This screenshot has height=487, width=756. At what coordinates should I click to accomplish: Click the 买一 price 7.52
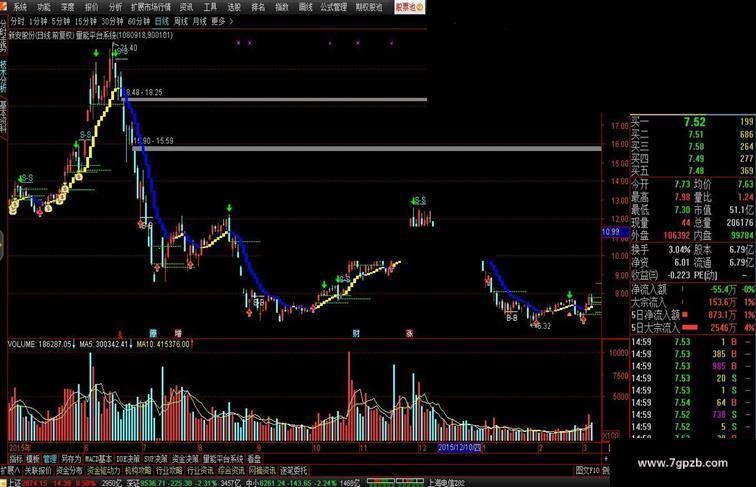tap(694, 122)
